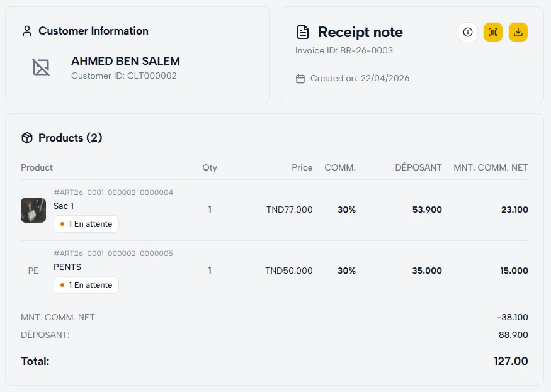
Task: Open the barcode scan button
Action: click(492, 32)
